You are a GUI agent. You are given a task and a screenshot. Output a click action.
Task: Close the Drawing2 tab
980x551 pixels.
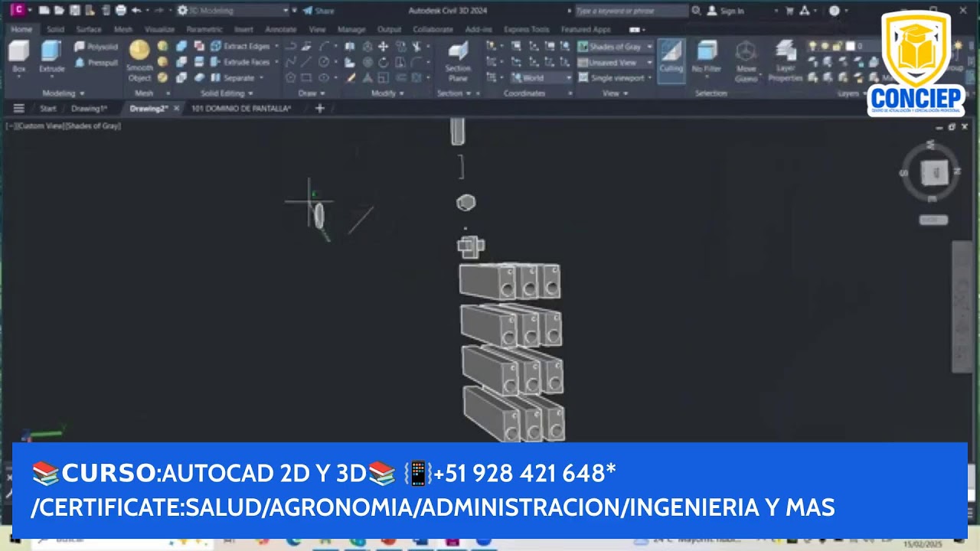[x=176, y=109]
